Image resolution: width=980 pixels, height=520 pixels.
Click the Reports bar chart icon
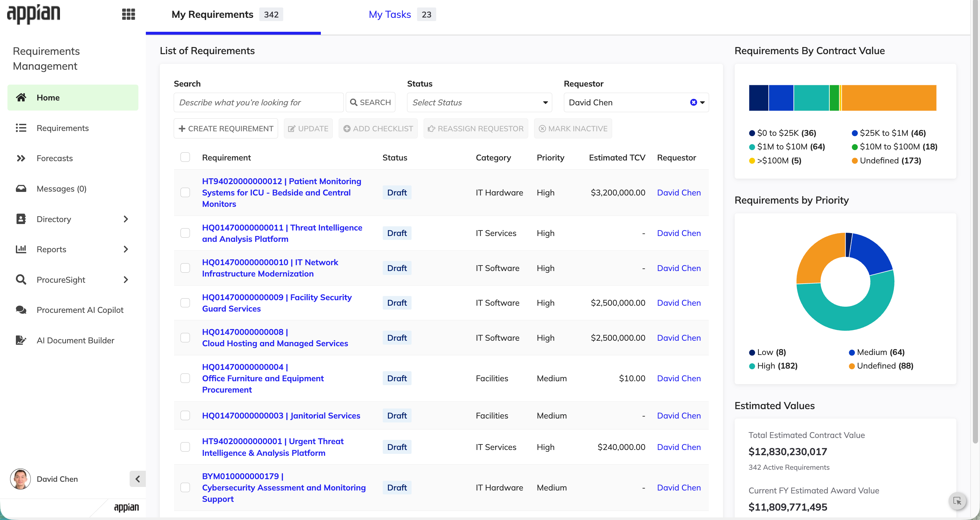coord(21,249)
